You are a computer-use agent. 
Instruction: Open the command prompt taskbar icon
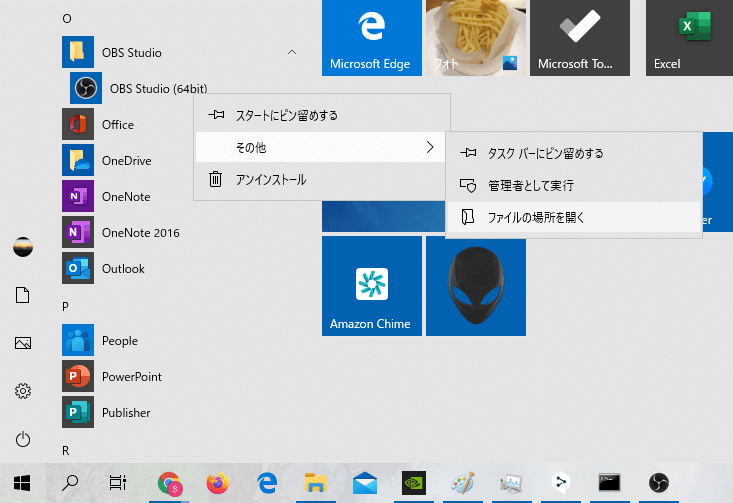click(610, 483)
